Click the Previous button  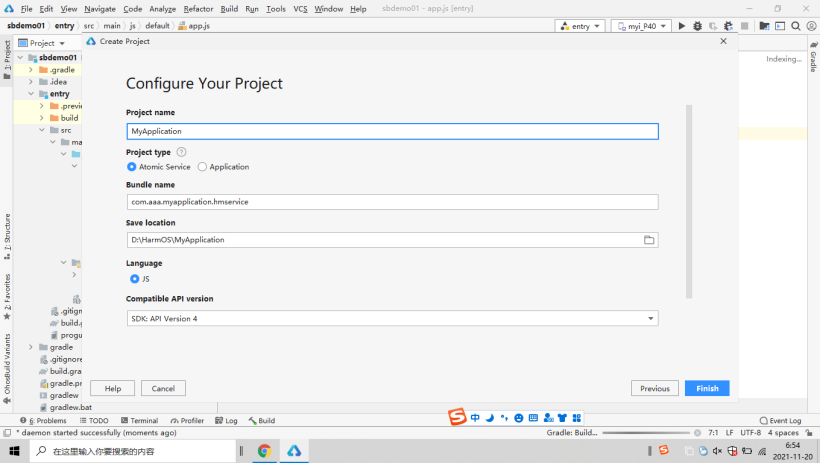point(654,388)
